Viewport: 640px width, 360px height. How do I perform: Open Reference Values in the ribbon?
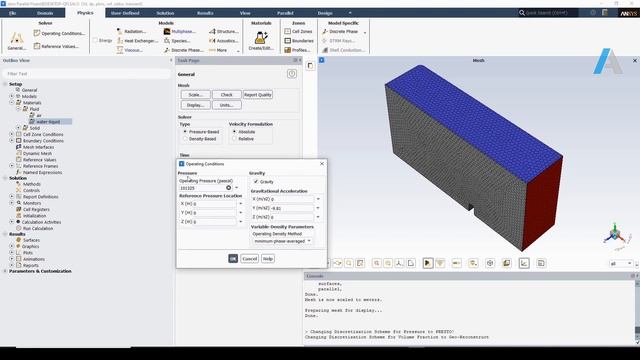click(x=56, y=47)
